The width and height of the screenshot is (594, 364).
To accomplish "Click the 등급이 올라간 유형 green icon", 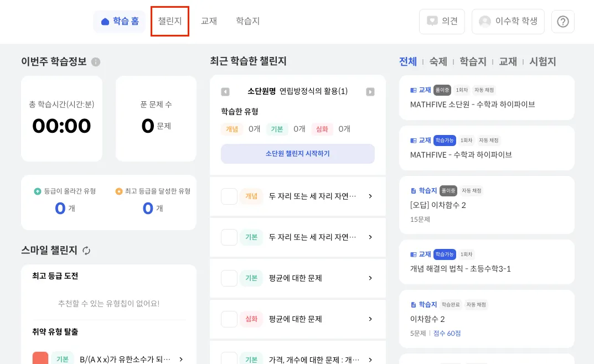I will (37, 191).
